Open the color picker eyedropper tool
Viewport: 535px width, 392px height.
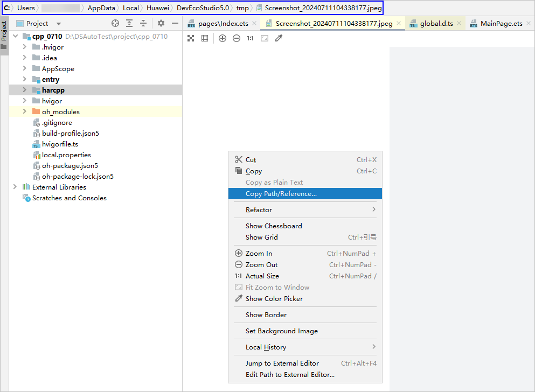279,38
